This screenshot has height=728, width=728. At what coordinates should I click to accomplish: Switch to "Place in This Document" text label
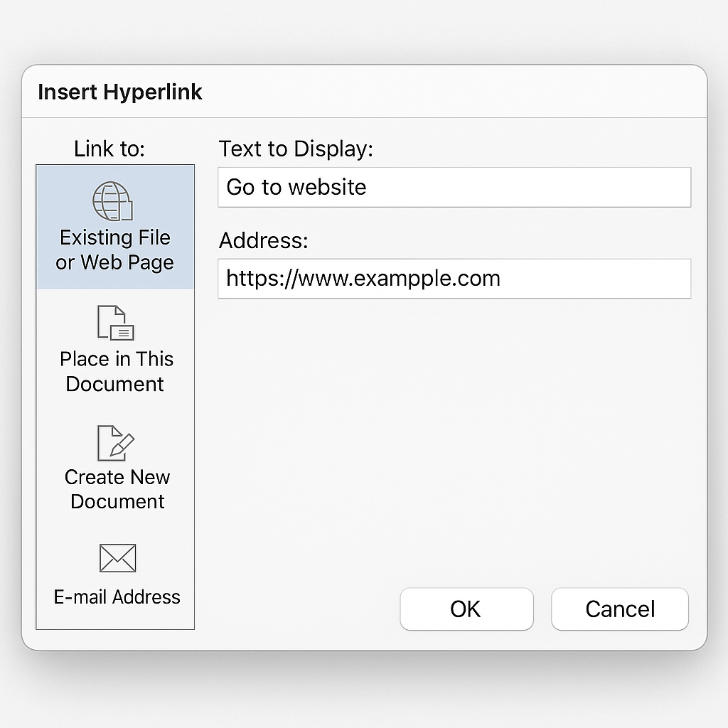tap(116, 371)
